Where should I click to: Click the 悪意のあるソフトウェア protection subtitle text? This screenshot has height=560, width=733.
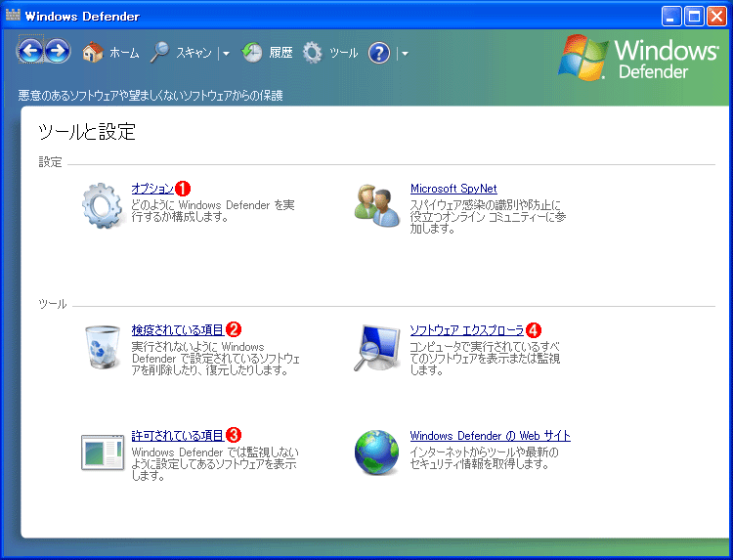pos(151,96)
